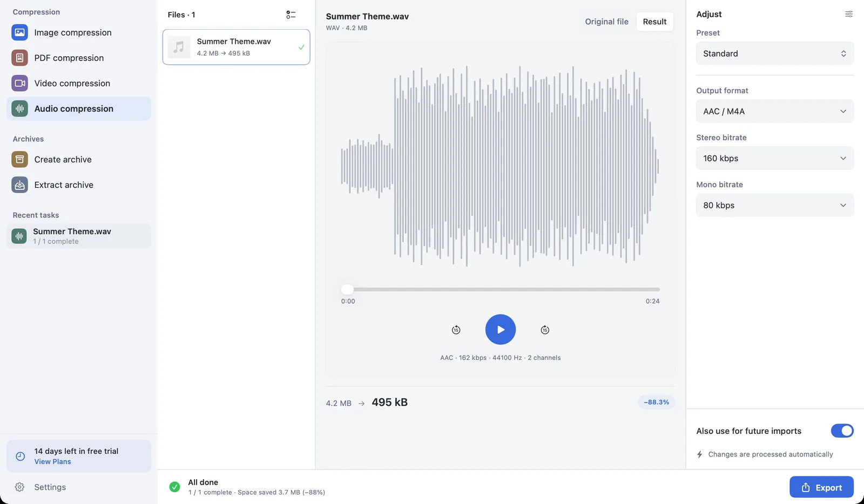
Task: Click the 495 kB result size
Action: [x=389, y=402]
